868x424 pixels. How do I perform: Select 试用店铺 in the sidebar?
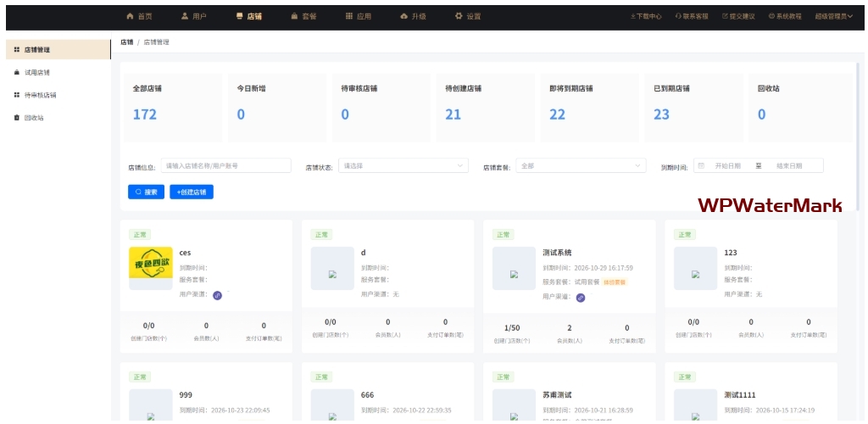click(x=36, y=73)
